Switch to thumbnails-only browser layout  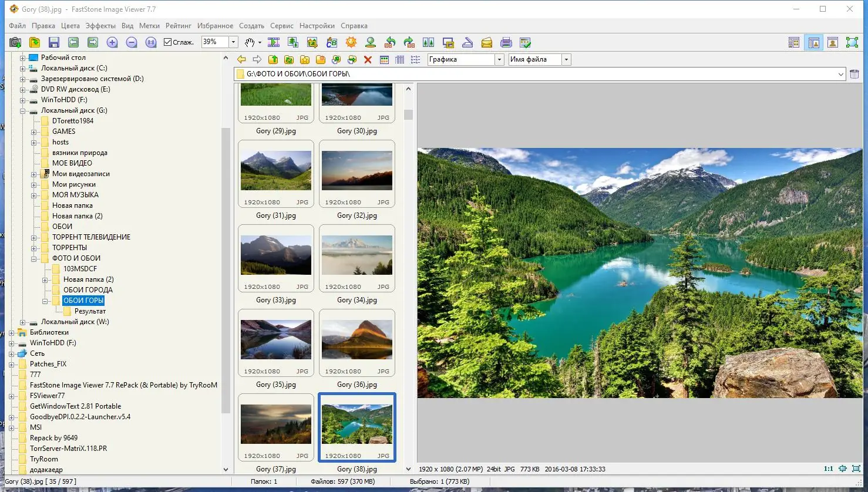click(794, 42)
